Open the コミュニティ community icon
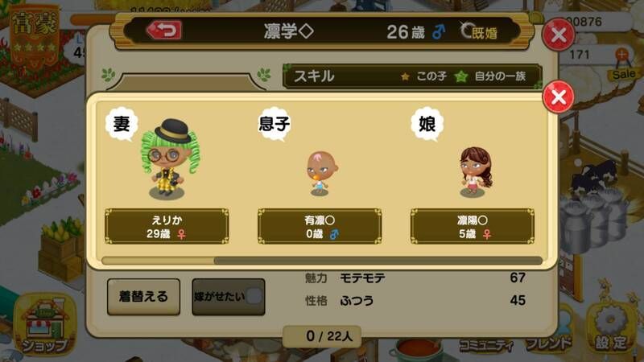 (485, 344)
